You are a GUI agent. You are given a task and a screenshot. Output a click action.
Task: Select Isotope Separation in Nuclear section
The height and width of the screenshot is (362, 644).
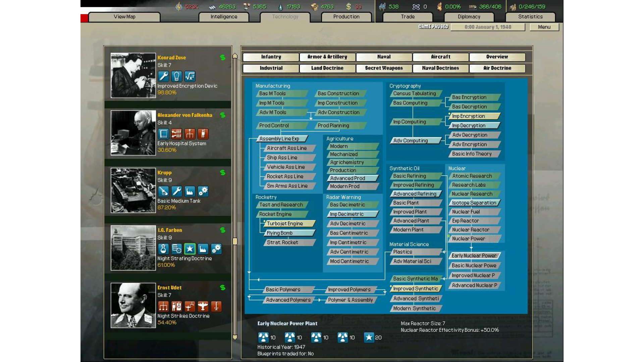point(474,203)
